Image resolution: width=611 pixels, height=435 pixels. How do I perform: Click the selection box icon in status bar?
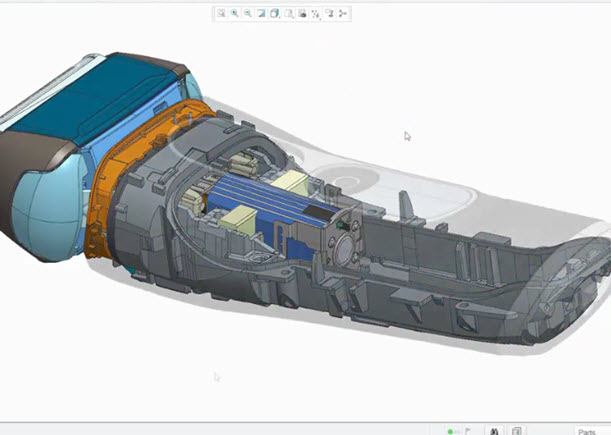(x=517, y=431)
